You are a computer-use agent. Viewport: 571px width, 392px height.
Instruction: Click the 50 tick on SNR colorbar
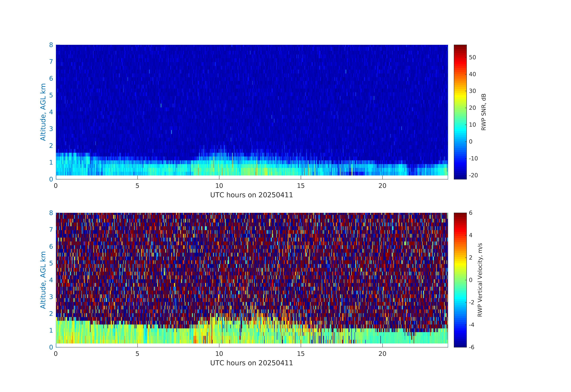coord(472,57)
